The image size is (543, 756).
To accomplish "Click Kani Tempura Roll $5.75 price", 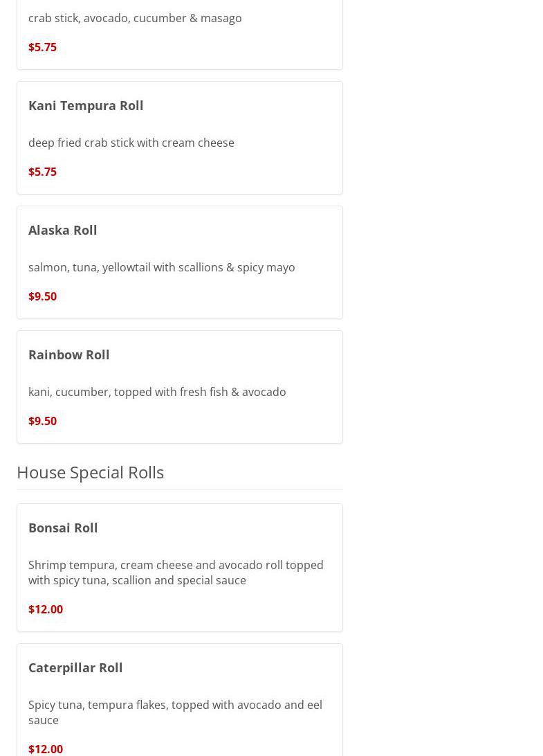I will pyautogui.click(x=43, y=172).
